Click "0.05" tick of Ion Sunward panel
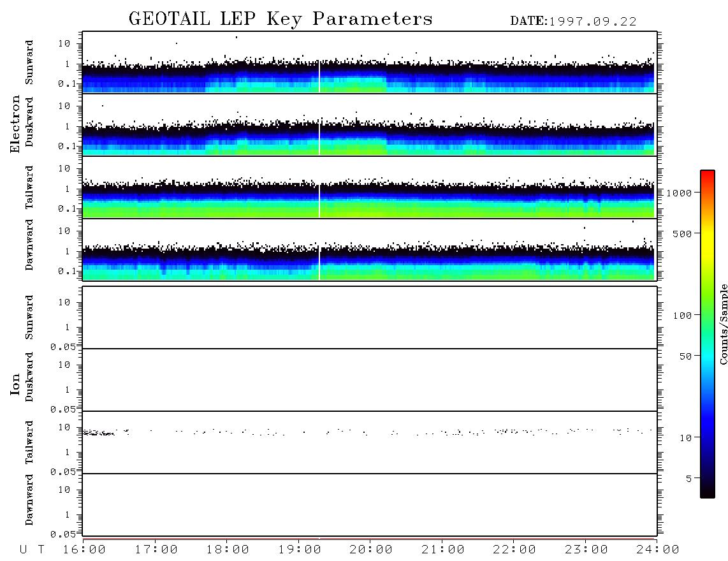The height and width of the screenshot is (561, 728). [x=62, y=347]
